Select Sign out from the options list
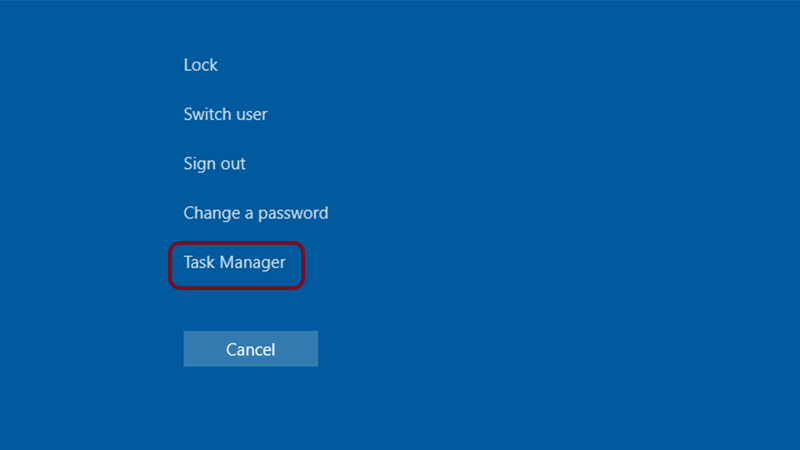 (x=214, y=163)
